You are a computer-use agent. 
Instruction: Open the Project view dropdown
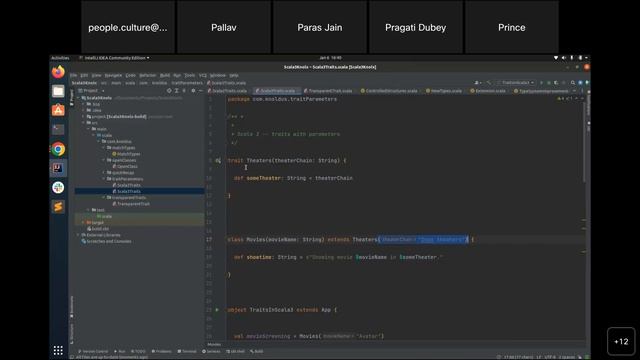(92, 91)
